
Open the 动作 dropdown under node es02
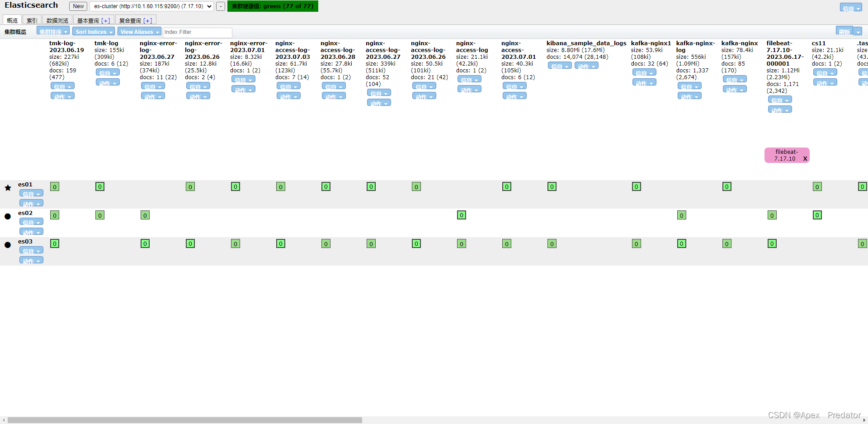pyautogui.click(x=31, y=232)
